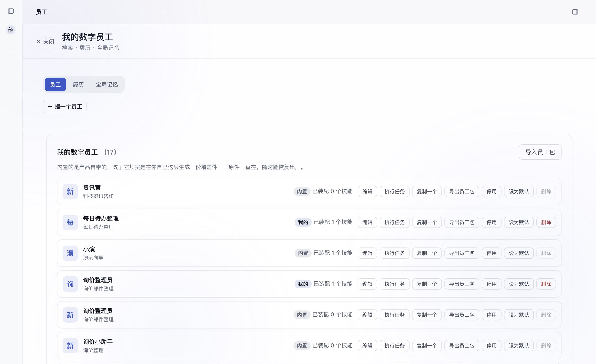596x364 pixels.
Task: Click the 演示向导 subtitle text
Action: pyautogui.click(x=93, y=258)
